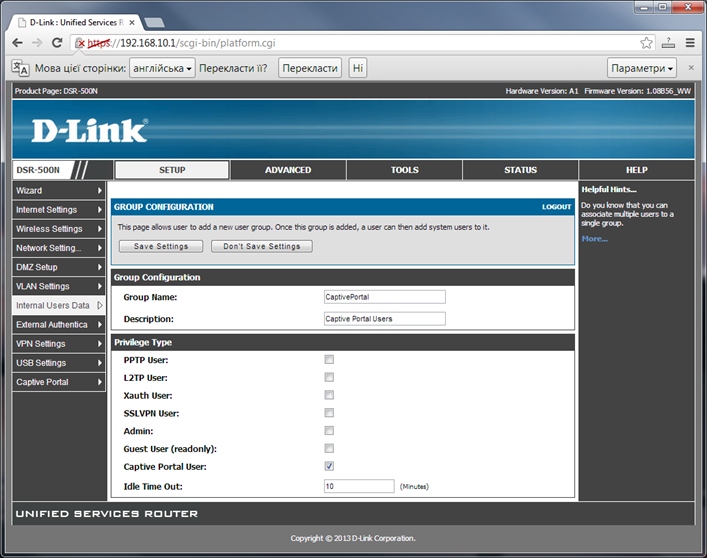Screen dimensions: 707x558
Task: Open the Chrome menu hamburger icon
Action: pos(690,43)
